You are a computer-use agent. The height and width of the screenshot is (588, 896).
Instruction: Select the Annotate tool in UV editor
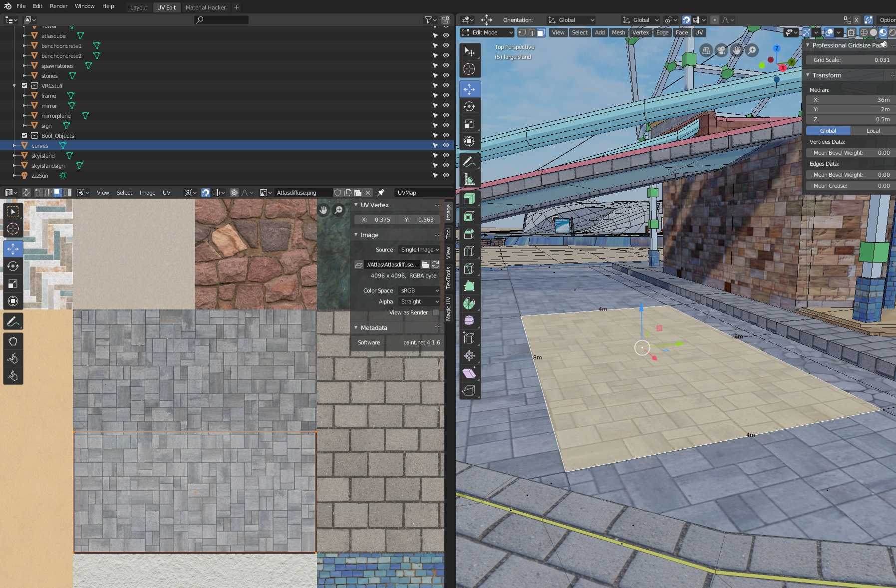(x=13, y=321)
